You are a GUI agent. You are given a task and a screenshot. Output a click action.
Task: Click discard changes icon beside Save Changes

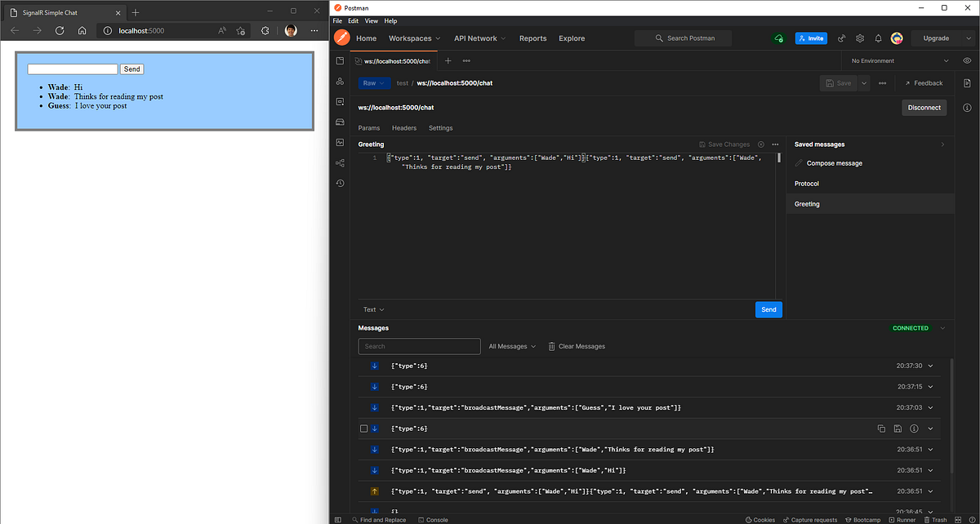tap(761, 144)
